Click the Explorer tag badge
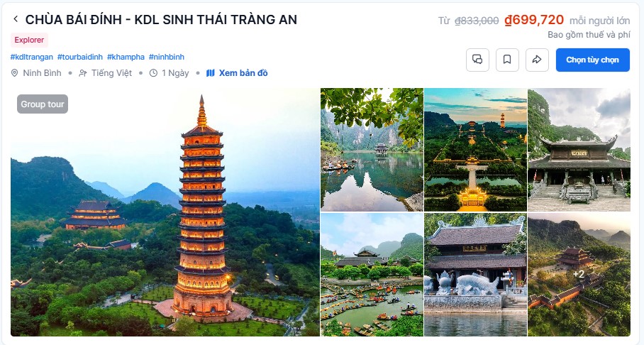Image resolution: width=644 pixels, height=345 pixels. click(29, 40)
